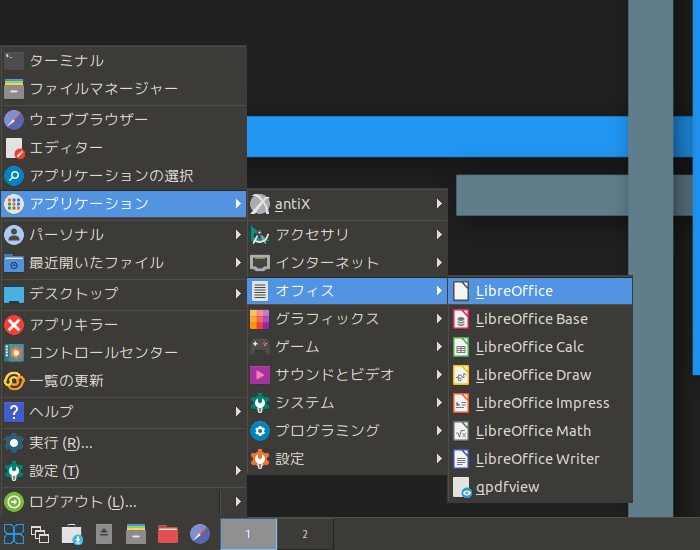Click the qpdfview PDF viewer icon

coord(462,487)
